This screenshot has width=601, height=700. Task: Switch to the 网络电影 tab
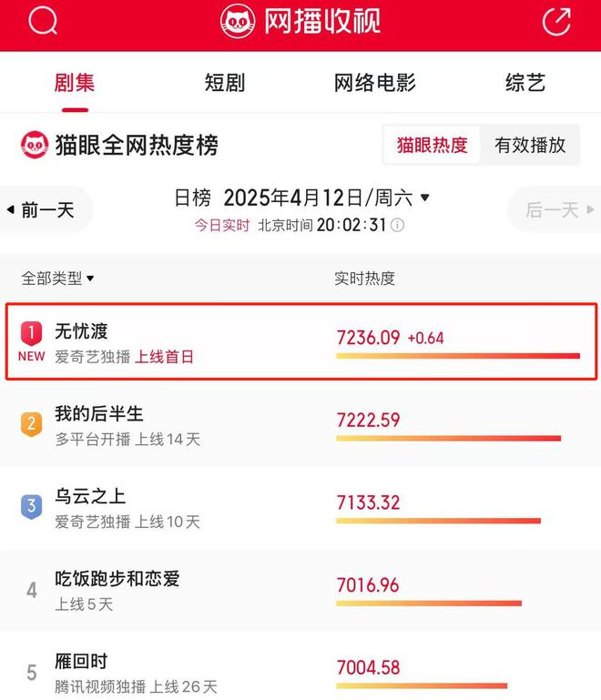click(374, 83)
